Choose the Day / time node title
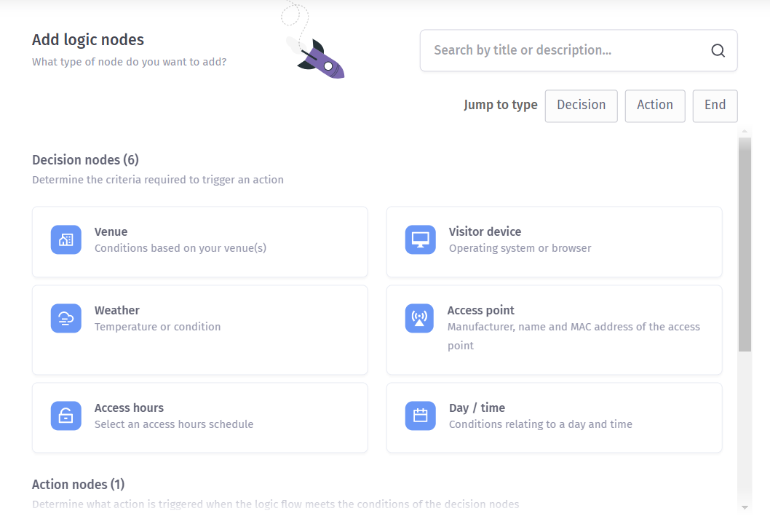 (477, 408)
